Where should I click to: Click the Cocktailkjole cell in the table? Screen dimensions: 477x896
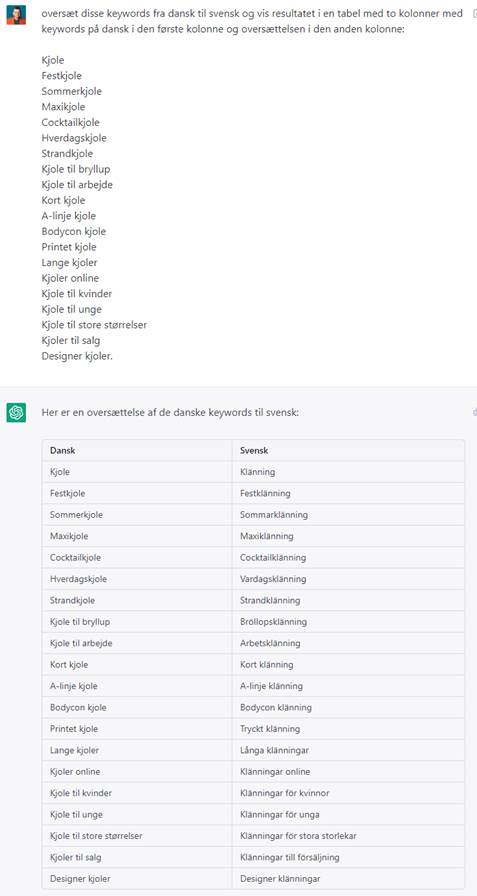click(x=137, y=558)
